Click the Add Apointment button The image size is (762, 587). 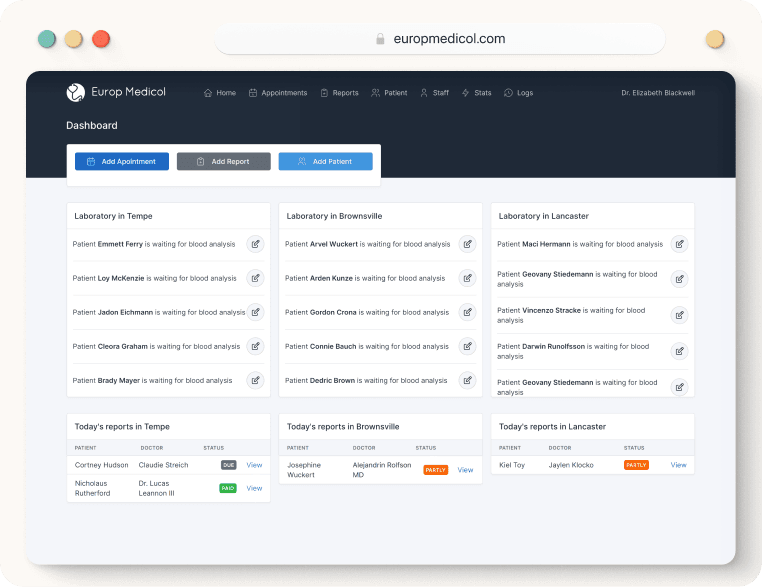pos(122,161)
